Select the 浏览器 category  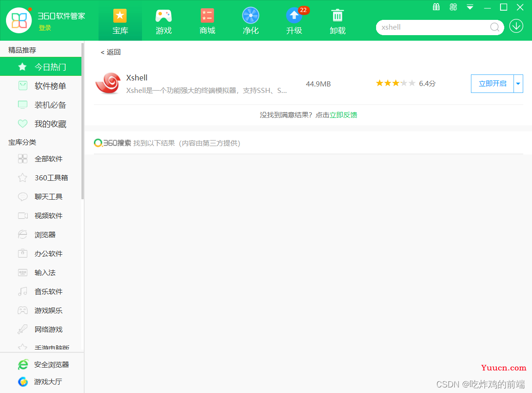point(41,235)
